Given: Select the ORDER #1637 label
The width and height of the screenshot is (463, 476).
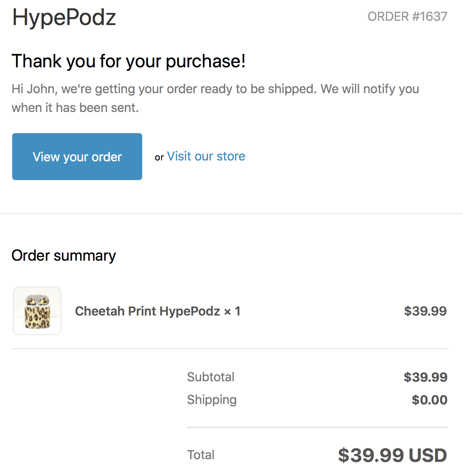Looking at the screenshot, I should click(407, 16).
